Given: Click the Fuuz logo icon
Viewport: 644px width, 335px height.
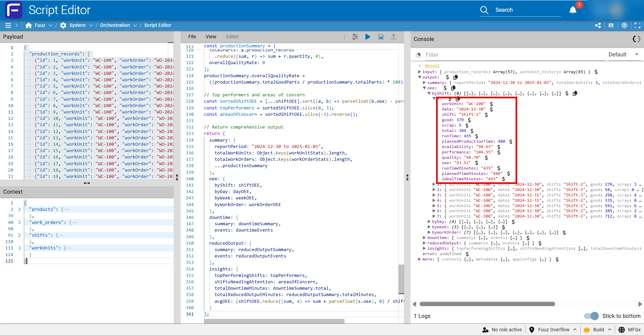Looking at the screenshot, I should point(13,10).
